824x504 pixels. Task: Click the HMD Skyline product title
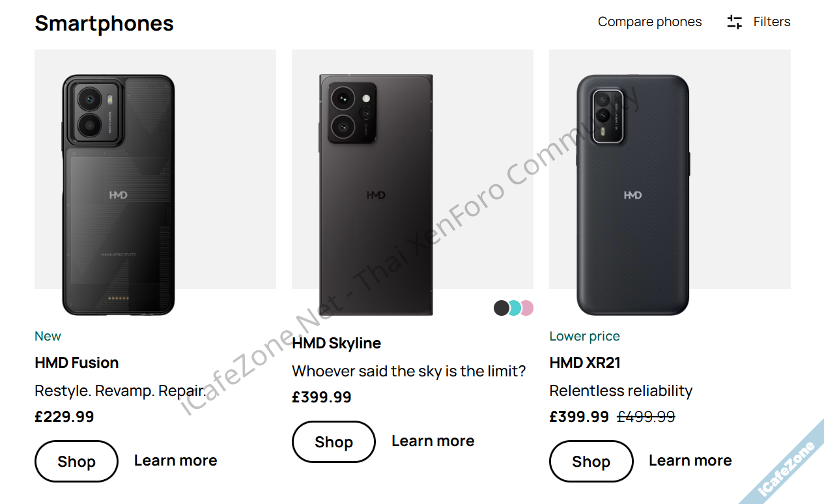(x=336, y=343)
